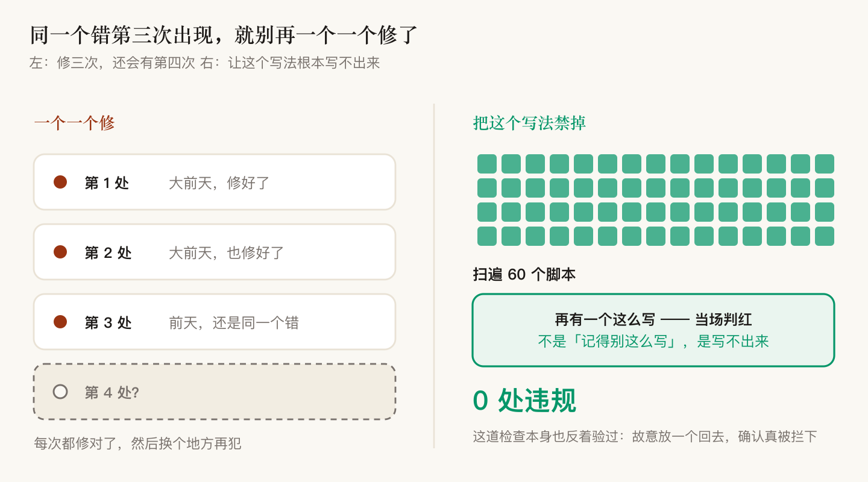Click the last green square in bottom row
Screen dimensions: 868x482
click(825, 236)
